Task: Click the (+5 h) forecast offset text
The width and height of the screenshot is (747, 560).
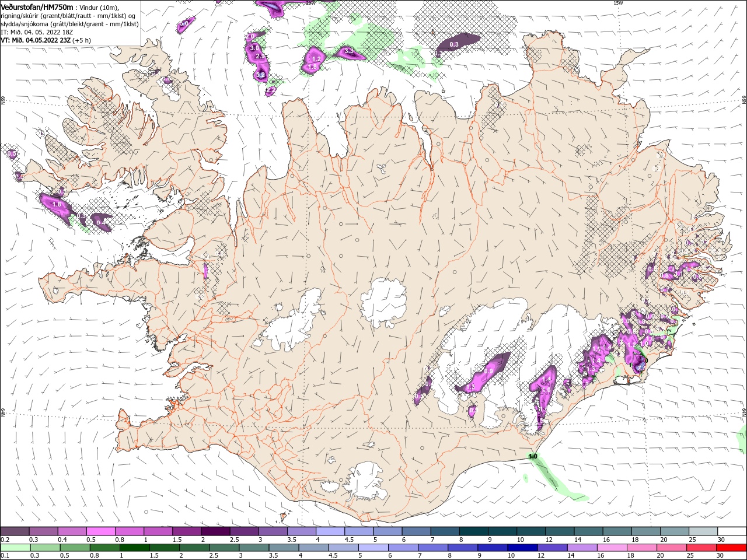Action: click(82, 40)
